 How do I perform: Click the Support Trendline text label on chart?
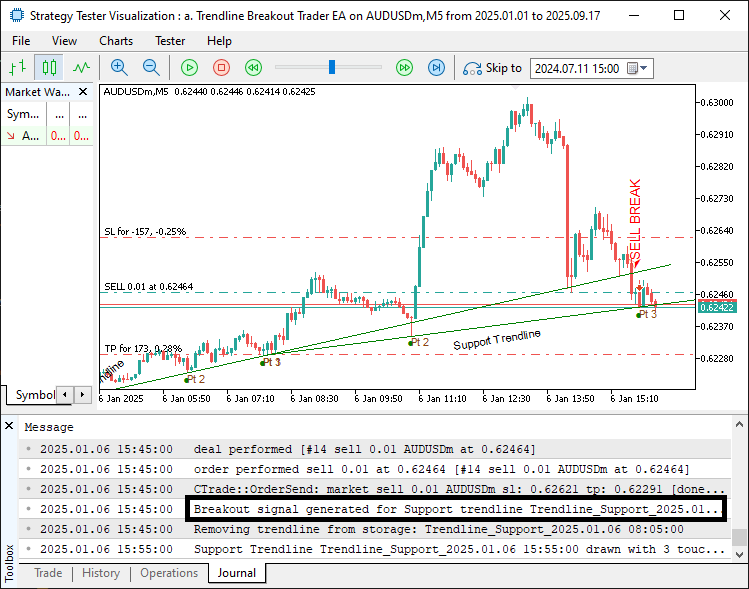click(x=497, y=340)
